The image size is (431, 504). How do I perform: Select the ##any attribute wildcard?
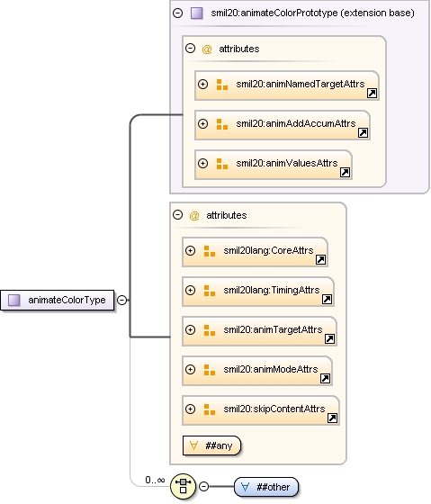211,445
